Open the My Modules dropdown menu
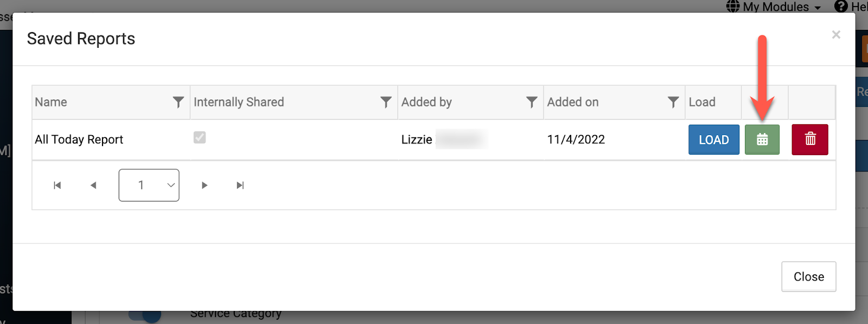868x324 pixels. tap(775, 7)
